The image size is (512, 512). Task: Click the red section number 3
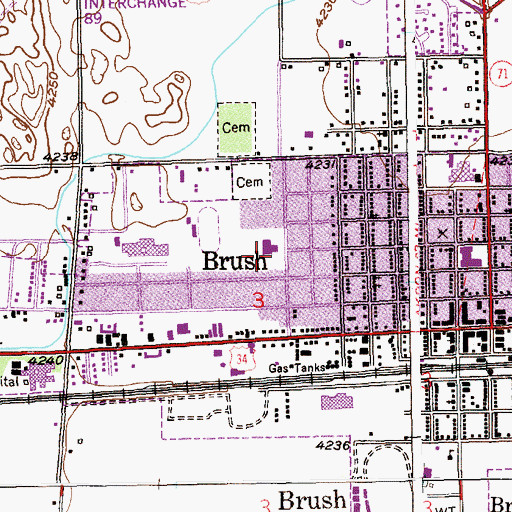click(258, 300)
